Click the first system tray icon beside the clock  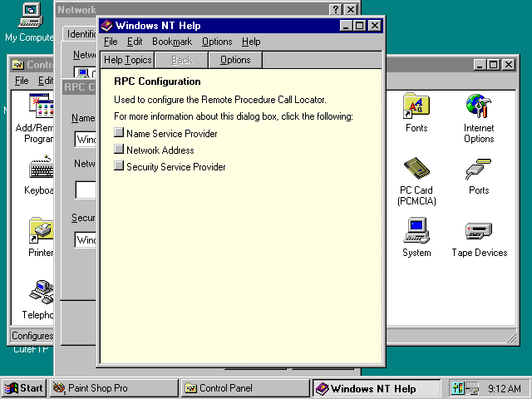click(458, 388)
